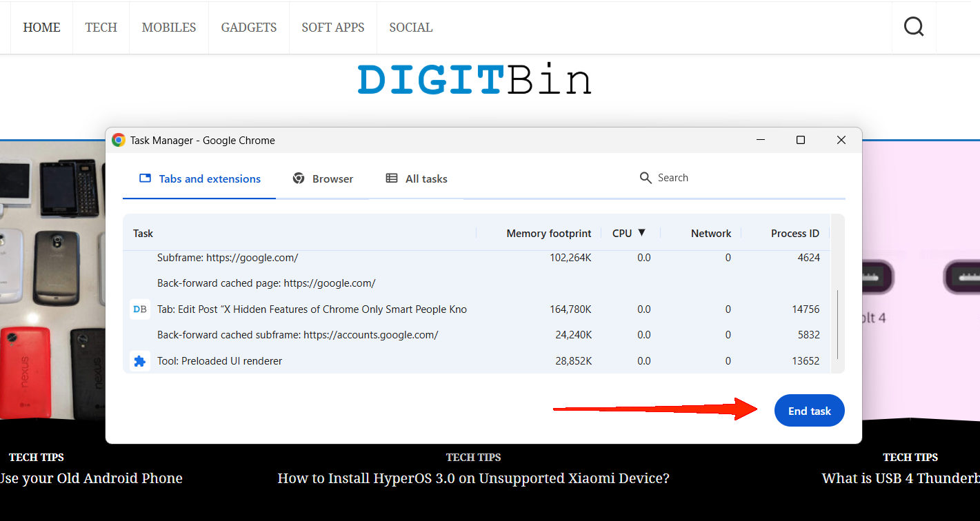
Task: Sort tasks by Memory footprint column
Action: pyautogui.click(x=548, y=233)
